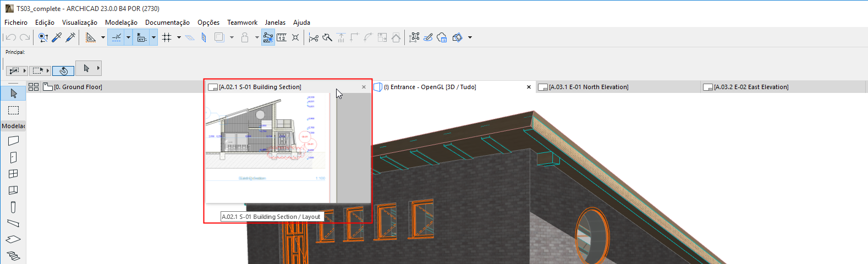This screenshot has width=868, height=264.
Task: Click the Intersect/Explode star icon
Action: (295, 37)
